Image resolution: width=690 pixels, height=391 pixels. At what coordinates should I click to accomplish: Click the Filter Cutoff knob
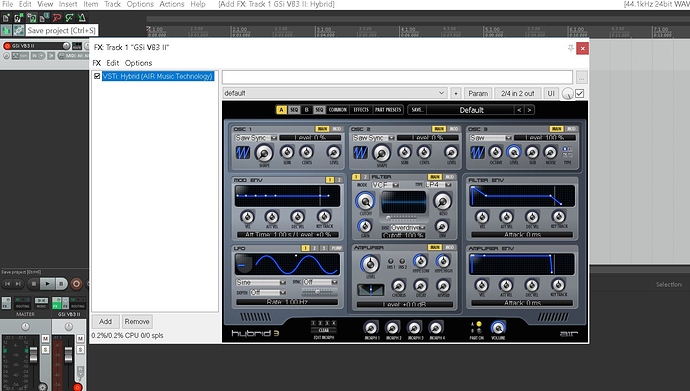pyautogui.click(x=365, y=201)
